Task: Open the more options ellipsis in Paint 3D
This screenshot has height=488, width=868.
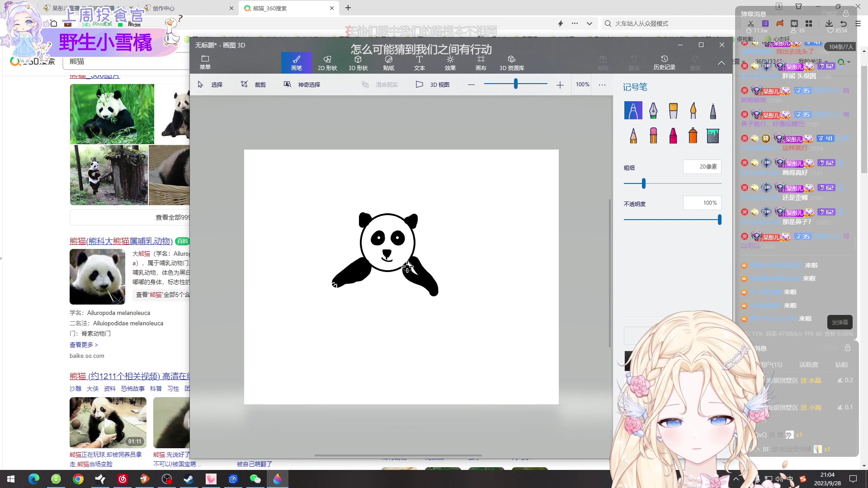Action: coord(602,84)
